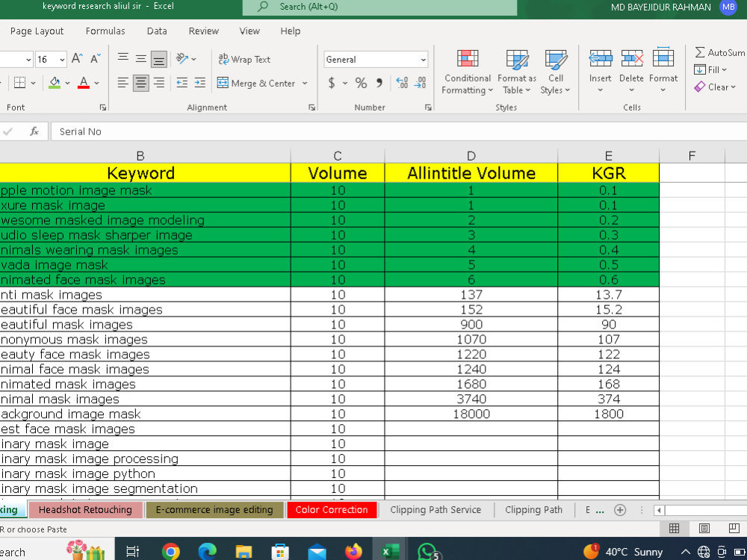Click formula bar showing Serial No
Viewport: 747px width, 560px height.
398,131
